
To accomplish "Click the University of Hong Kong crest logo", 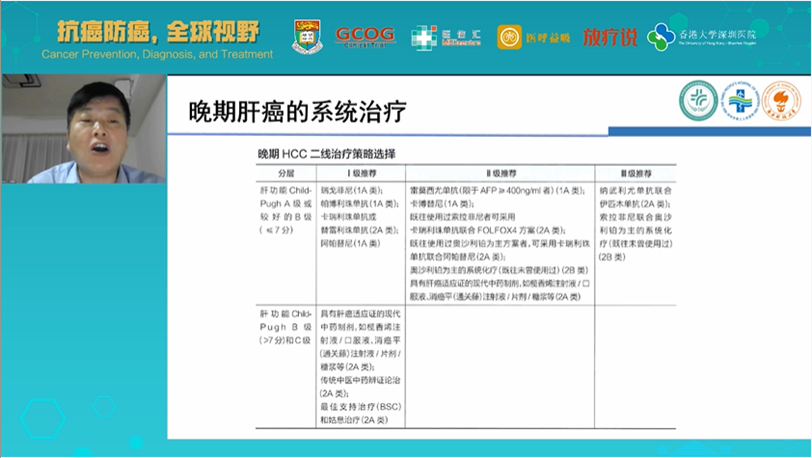I will click(x=307, y=36).
